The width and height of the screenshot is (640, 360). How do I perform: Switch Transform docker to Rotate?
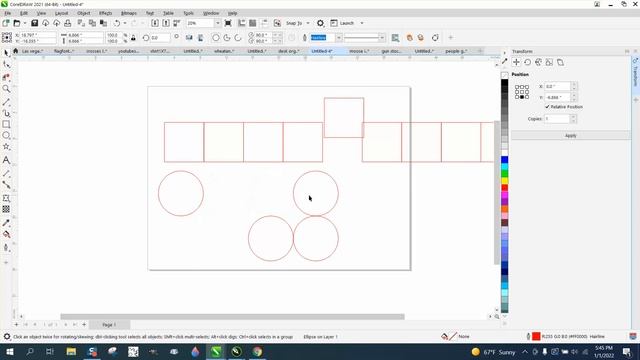527,62
